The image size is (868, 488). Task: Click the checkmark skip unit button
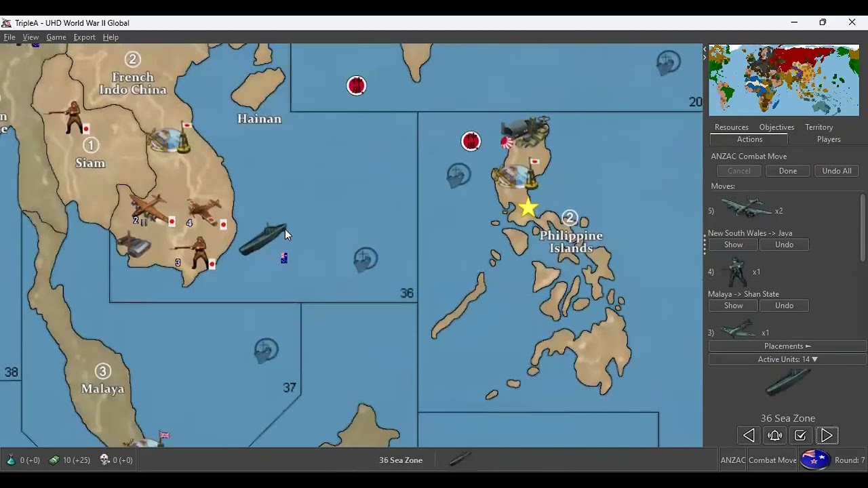[800, 436]
